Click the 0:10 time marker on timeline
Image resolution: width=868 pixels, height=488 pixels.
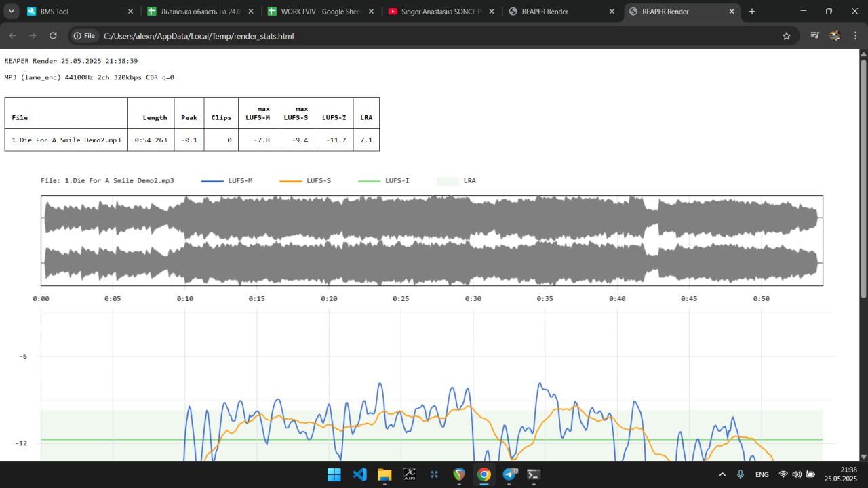click(185, 298)
